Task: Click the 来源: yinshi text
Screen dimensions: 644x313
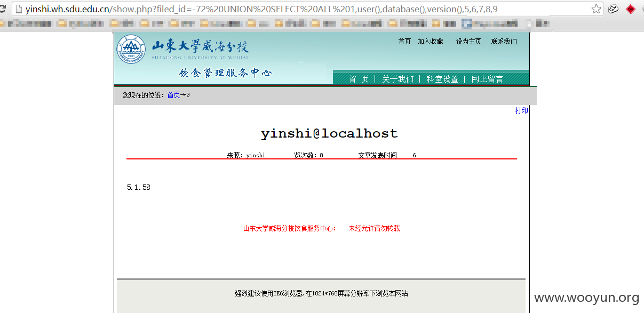Action: (x=246, y=155)
